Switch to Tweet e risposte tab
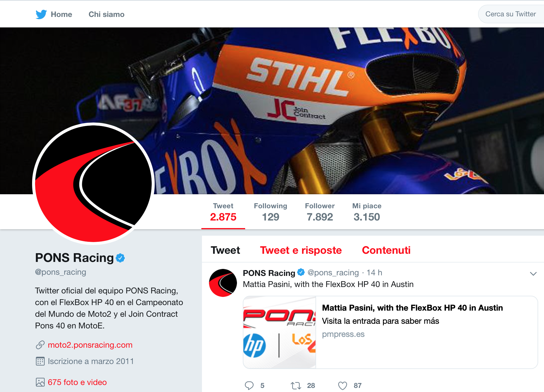This screenshot has width=544, height=392. click(301, 250)
